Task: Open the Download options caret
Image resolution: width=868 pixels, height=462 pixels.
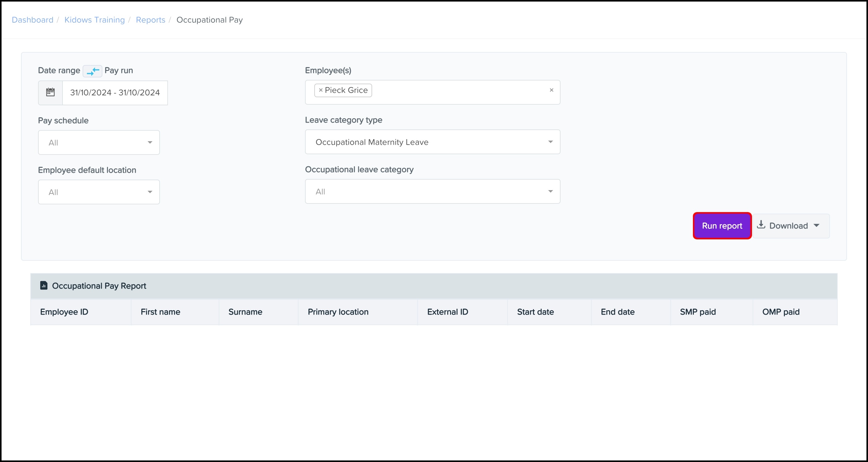Action: [816, 226]
